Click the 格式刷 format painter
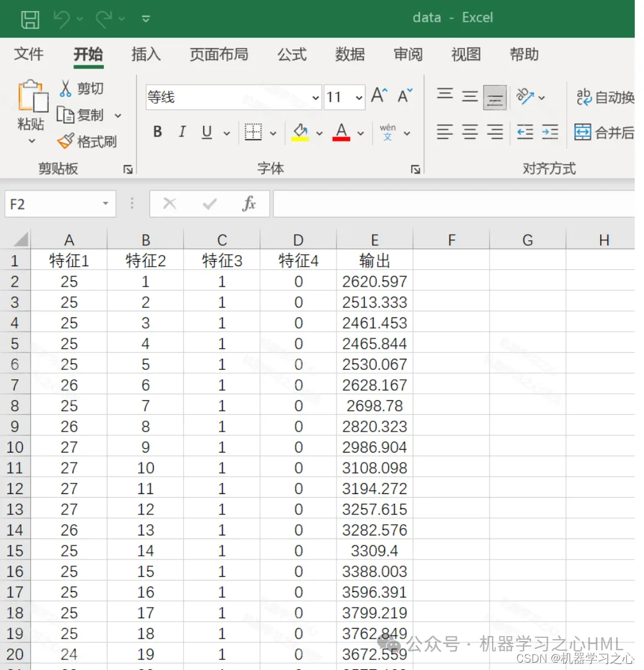 (88, 141)
